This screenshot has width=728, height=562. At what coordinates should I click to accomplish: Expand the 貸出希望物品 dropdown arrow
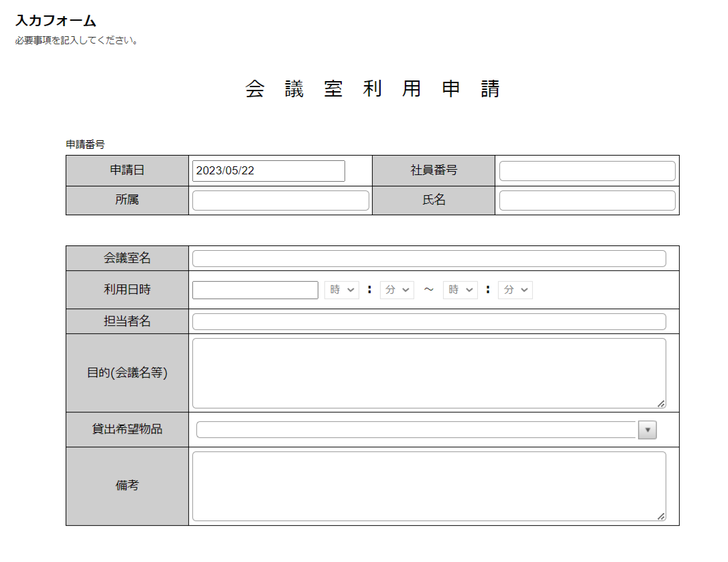pyautogui.click(x=647, y=430)
